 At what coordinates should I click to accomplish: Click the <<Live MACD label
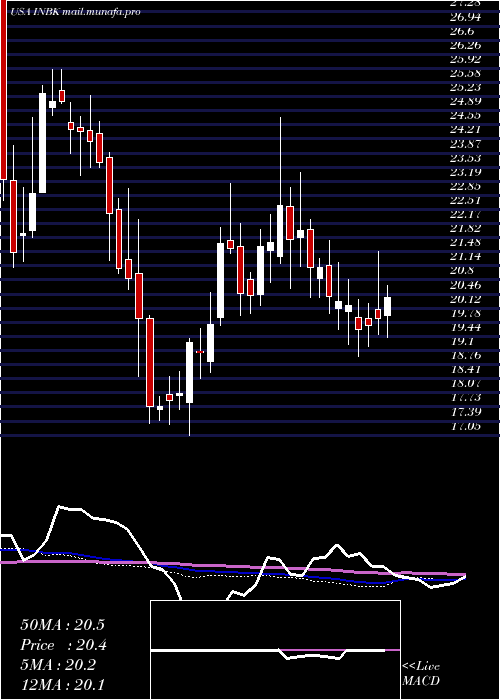(421, 674)
